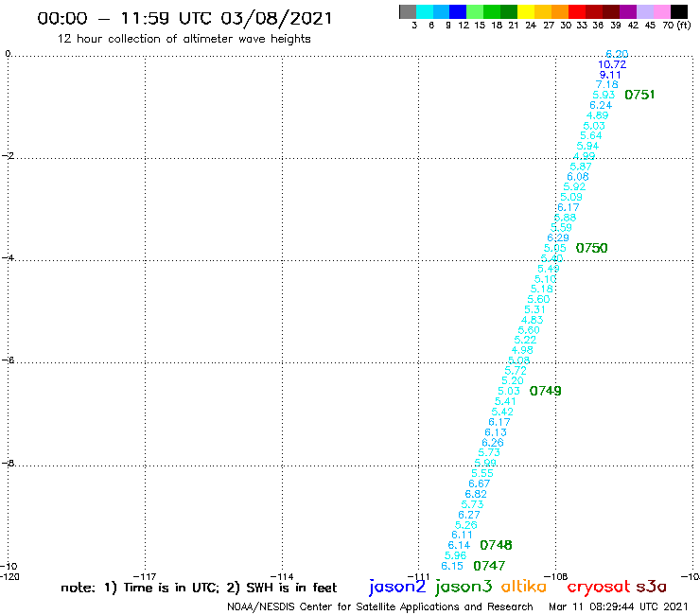The image size is (700, 615).
Task: Click the NOAA/NESDIS credit text
Action: (380, 606)
